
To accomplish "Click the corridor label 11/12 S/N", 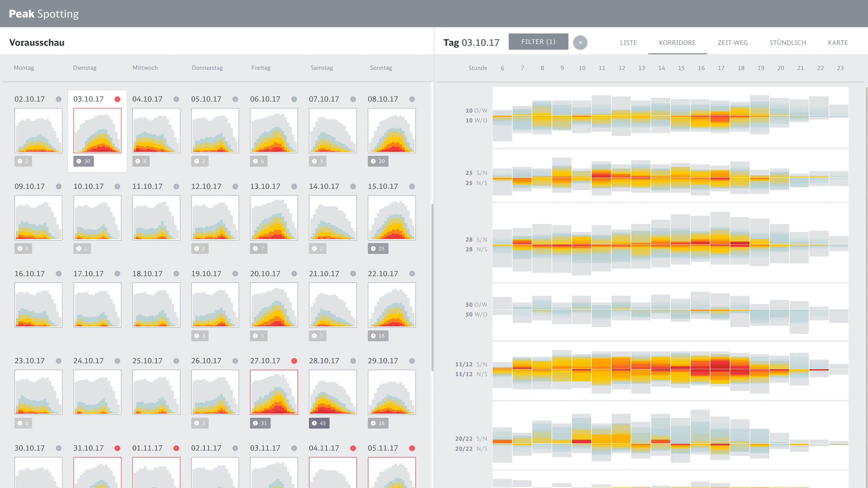I will pos(471,364).
